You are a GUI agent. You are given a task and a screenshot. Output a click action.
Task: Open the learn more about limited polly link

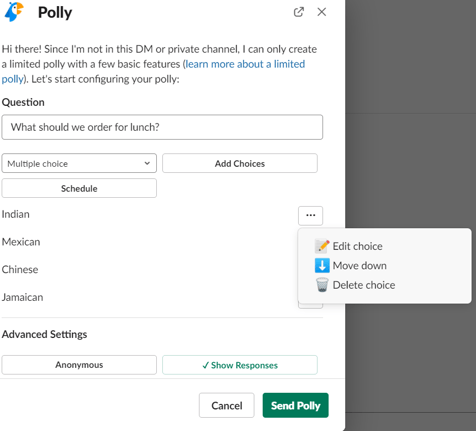(153, 72)
